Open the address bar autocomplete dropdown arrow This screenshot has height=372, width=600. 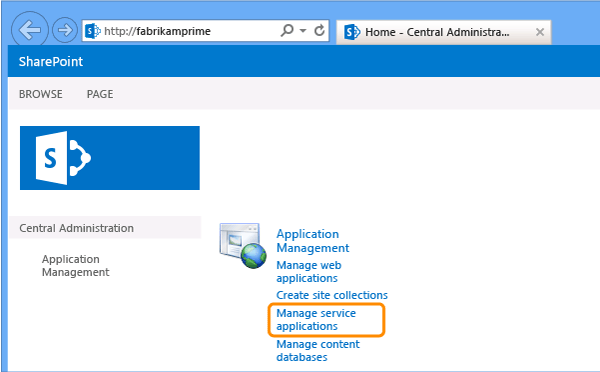coord(303,31)
